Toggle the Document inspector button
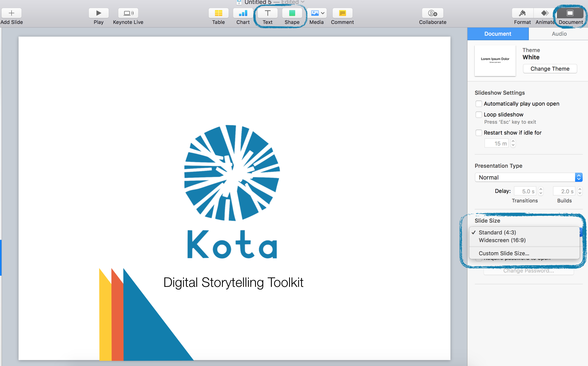The width and height of the screenshot is (588, 366). coord(570,13)
